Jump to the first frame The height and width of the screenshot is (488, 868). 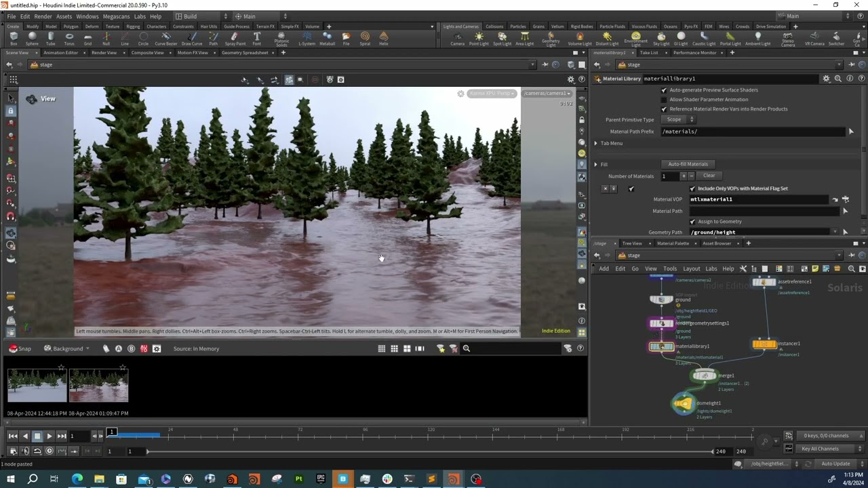point(13,436)
